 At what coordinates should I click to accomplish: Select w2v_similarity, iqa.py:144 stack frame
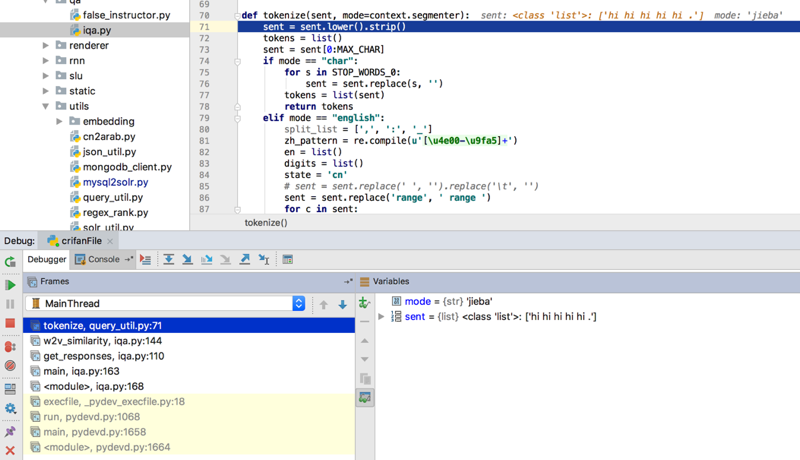coord(102,341)
